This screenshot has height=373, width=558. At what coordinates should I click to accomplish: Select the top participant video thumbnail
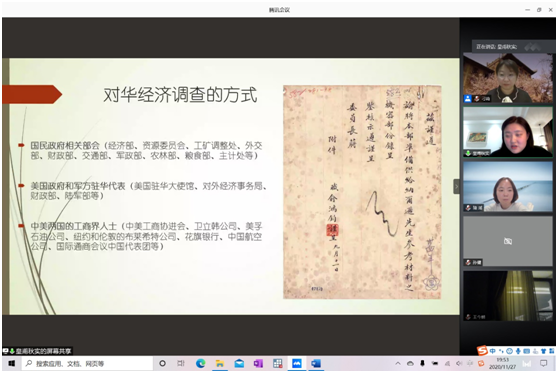(x=508, y=78)
